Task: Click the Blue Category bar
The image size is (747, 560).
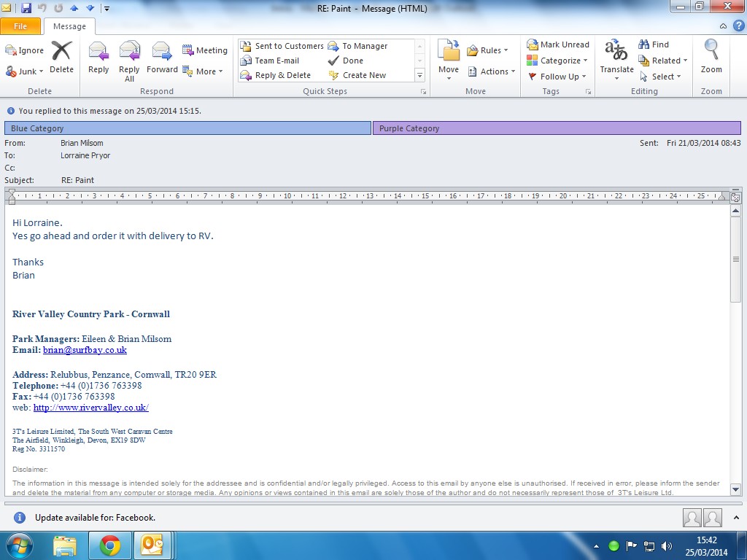Action: pyautogui.click(x=187, y=128)
